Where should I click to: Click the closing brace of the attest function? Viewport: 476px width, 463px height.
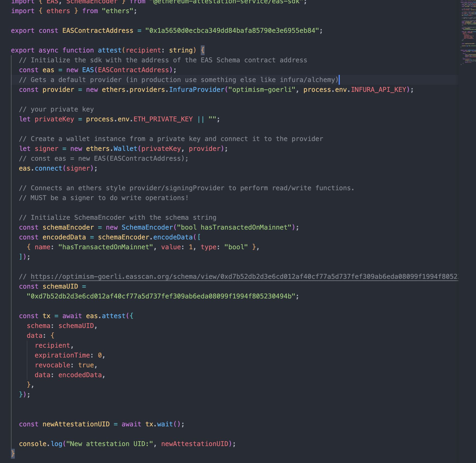(13, 454)
